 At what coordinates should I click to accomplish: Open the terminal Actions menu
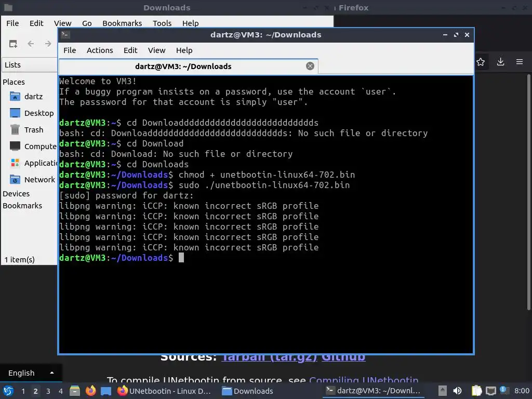coord(100,50)
